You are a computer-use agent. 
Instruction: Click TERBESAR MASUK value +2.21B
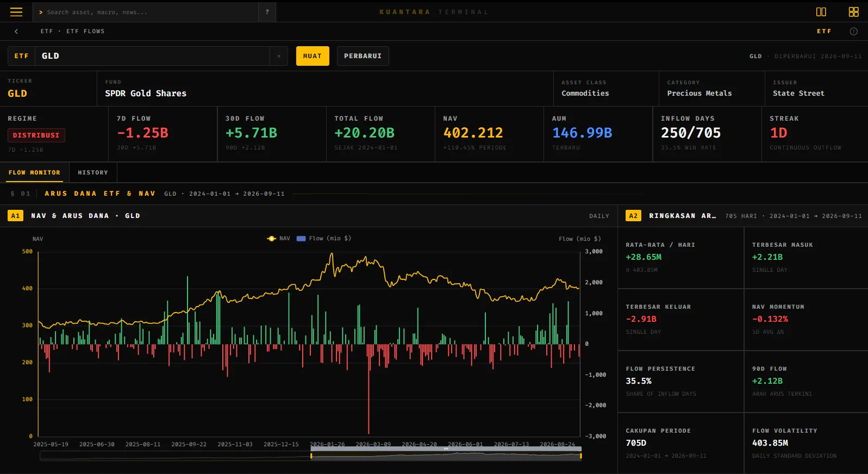[x=767, y=257]
